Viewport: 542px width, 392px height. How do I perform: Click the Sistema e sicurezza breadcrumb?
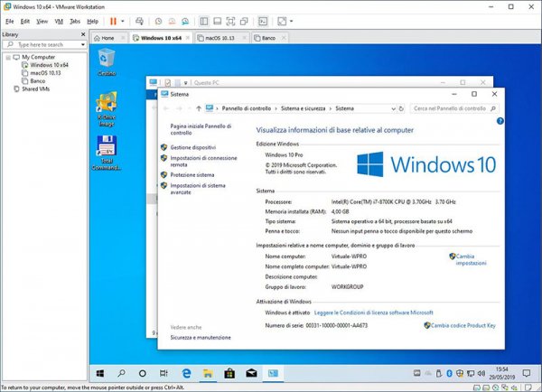304,108
